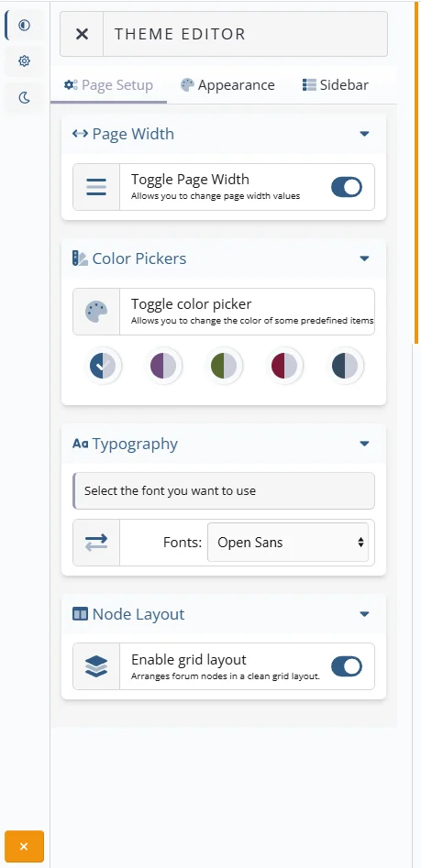Click the palette icon beside color picker
Image resolution: width=421 pixels, height=868 pixels.
point(96,312)
